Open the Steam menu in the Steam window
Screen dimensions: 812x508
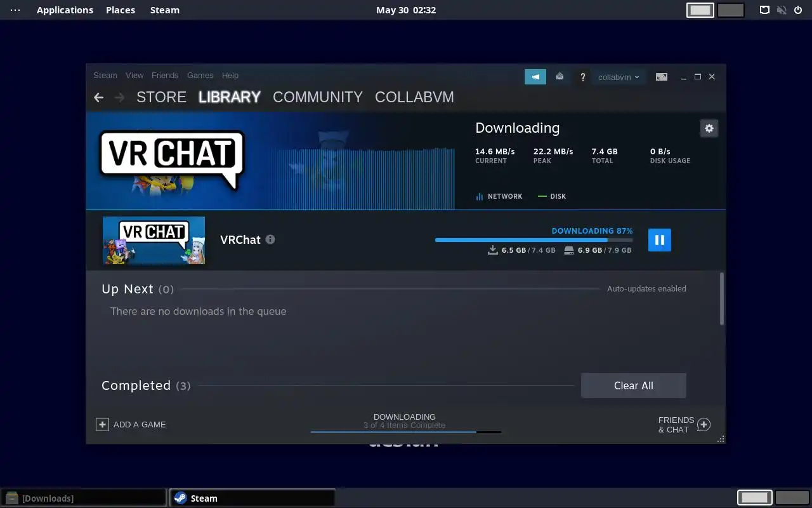tap(105, 76)
